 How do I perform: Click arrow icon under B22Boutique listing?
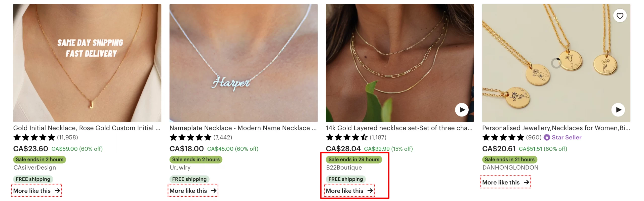370,190
